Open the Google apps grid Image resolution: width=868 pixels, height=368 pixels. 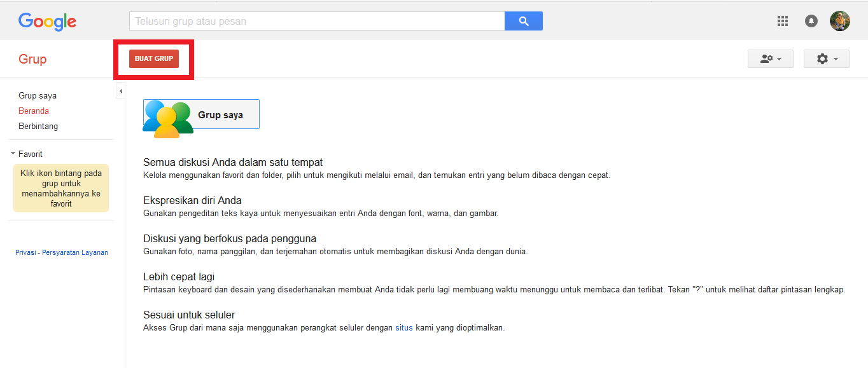click(x=783, y=21)
